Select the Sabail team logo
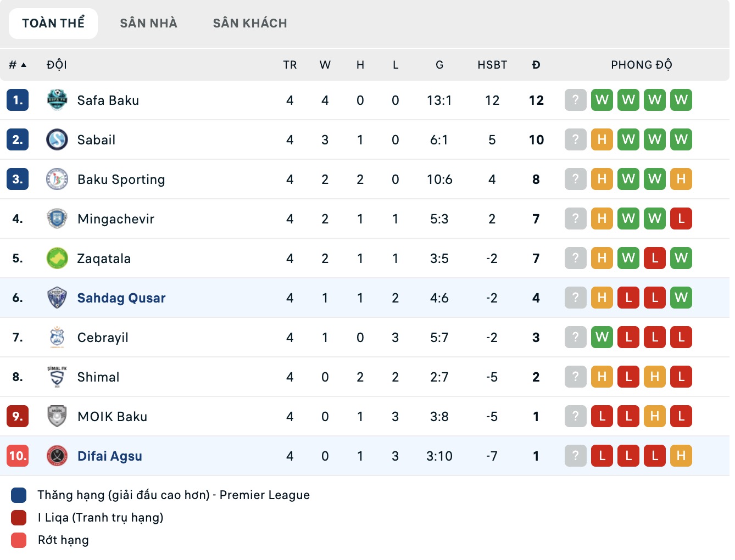 (57, 139)
